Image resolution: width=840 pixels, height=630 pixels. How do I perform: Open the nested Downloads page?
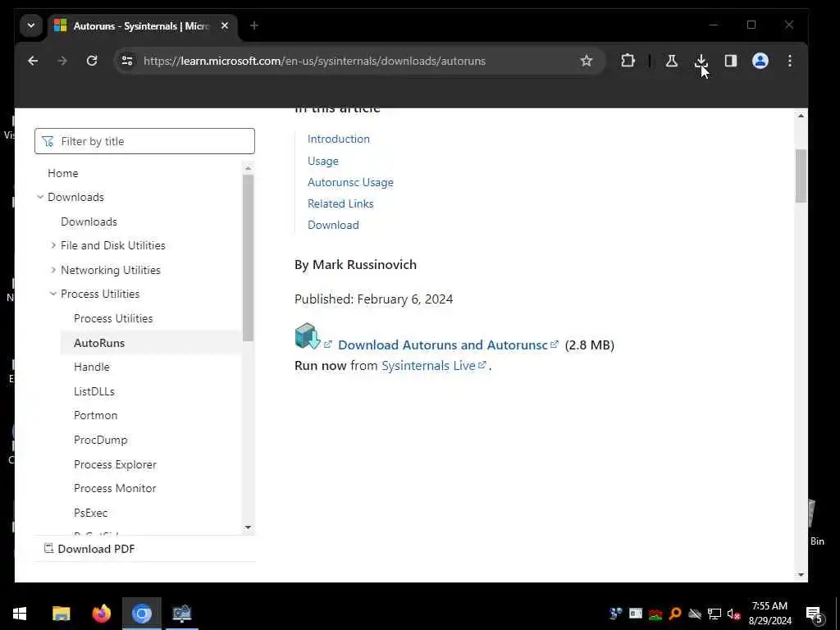point(89,221)
